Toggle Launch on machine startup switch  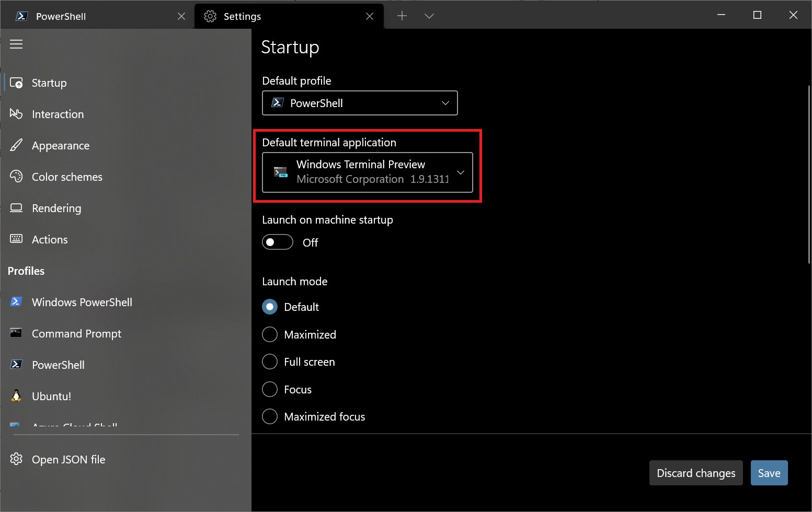coord(278,242)
